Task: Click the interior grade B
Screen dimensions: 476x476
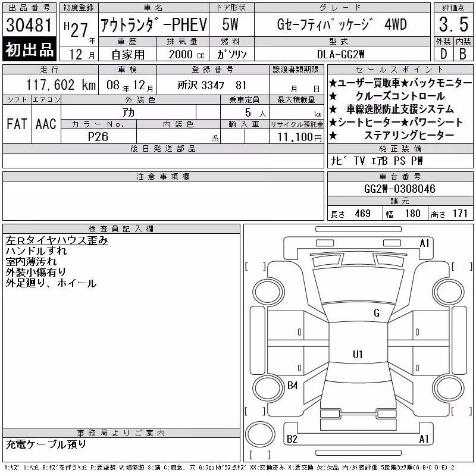Action: coord(463,54)
